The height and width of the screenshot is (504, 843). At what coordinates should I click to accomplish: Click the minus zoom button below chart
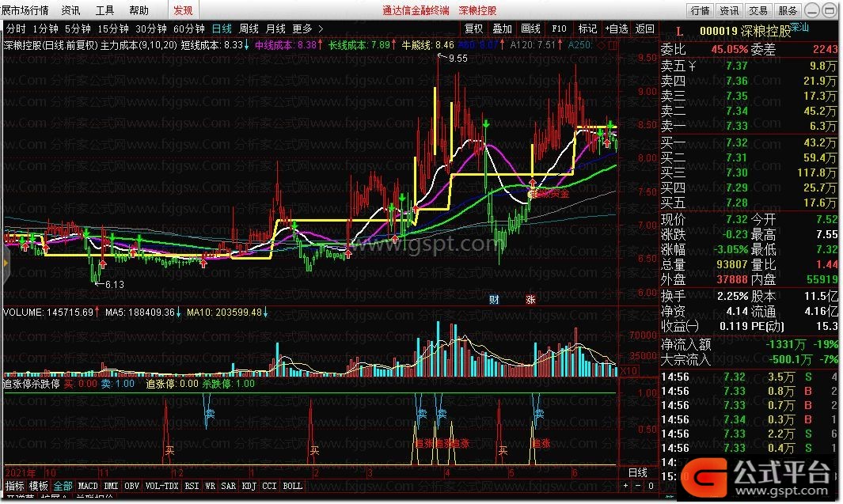pyautogui.click(x=638, y=486)
